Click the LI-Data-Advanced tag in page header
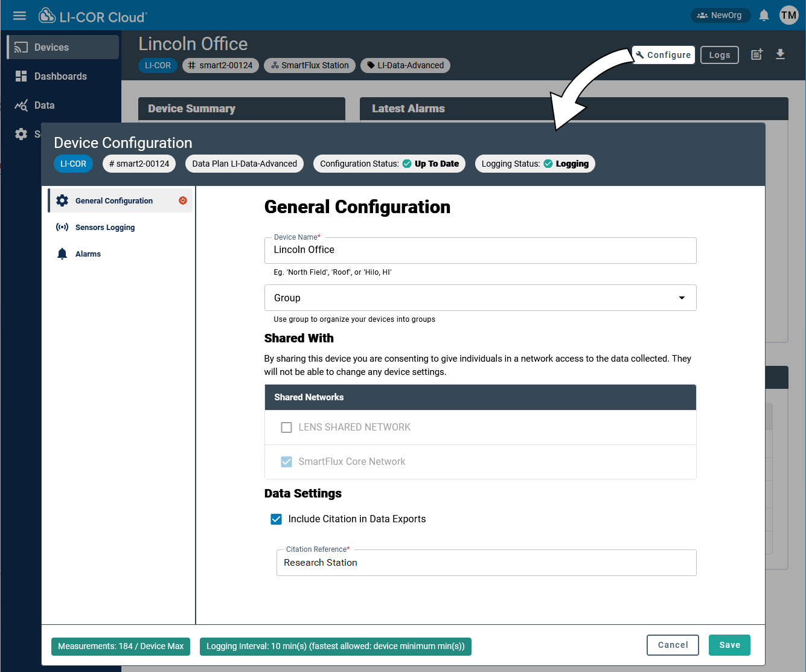The height and width of the screenshot is (672, 806). pos(405,65)
